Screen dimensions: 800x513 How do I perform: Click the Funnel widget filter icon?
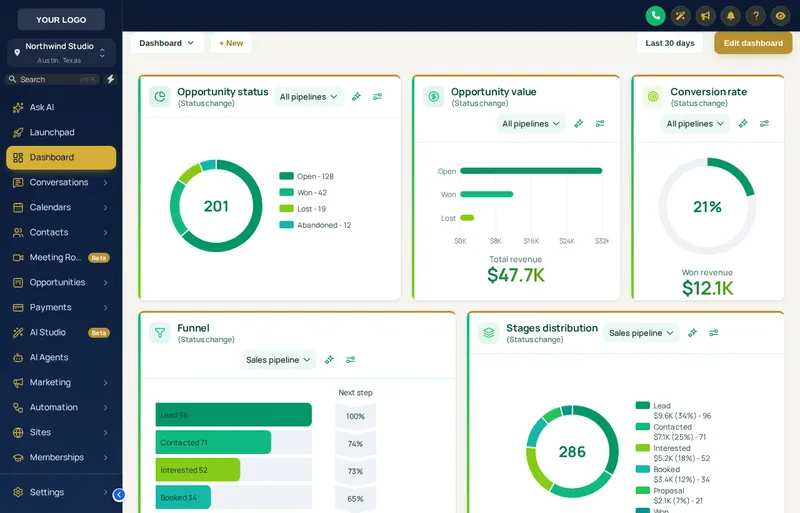(x=160, y=333)
